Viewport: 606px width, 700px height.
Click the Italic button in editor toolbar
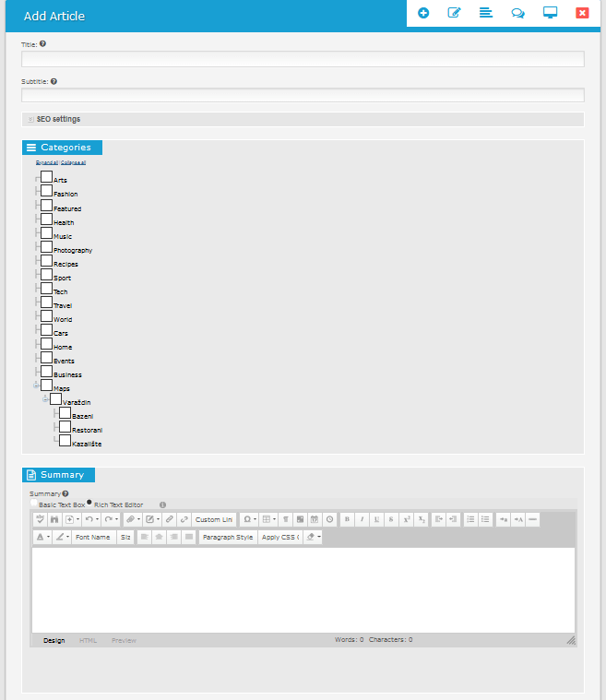coord(362,520)
